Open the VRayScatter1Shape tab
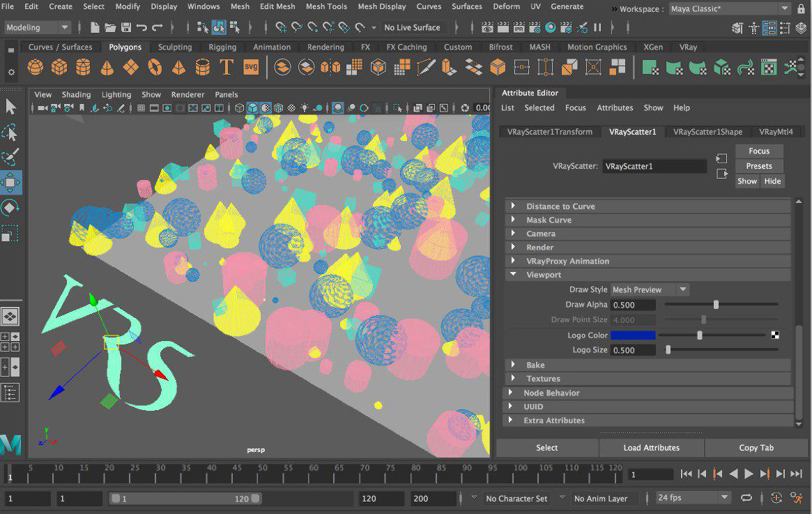 pos(707,132)
